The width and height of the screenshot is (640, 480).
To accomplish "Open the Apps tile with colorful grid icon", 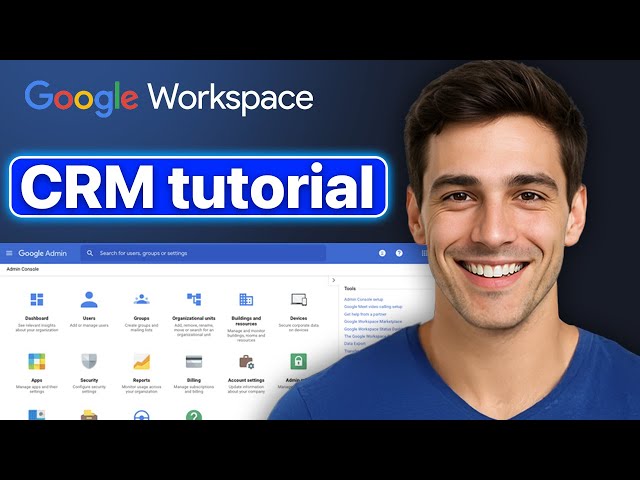I will (x=37, y=373).
